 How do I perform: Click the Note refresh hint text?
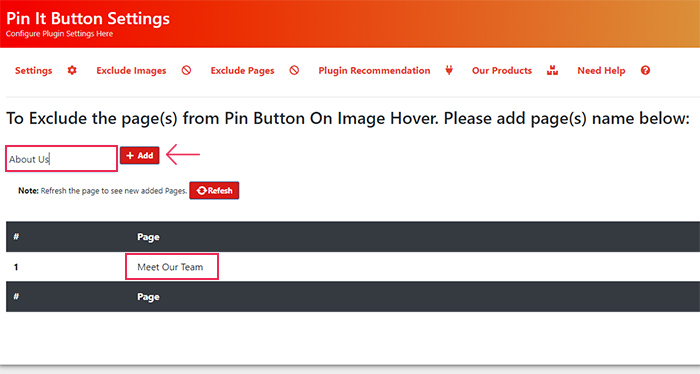click(102, 191)
